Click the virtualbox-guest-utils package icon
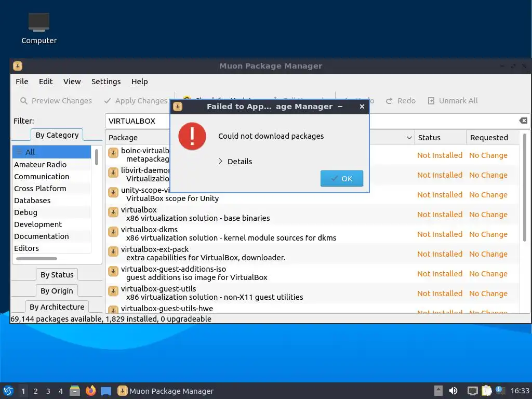This screenshot has height=399, width=532. [x=113, y=291]
